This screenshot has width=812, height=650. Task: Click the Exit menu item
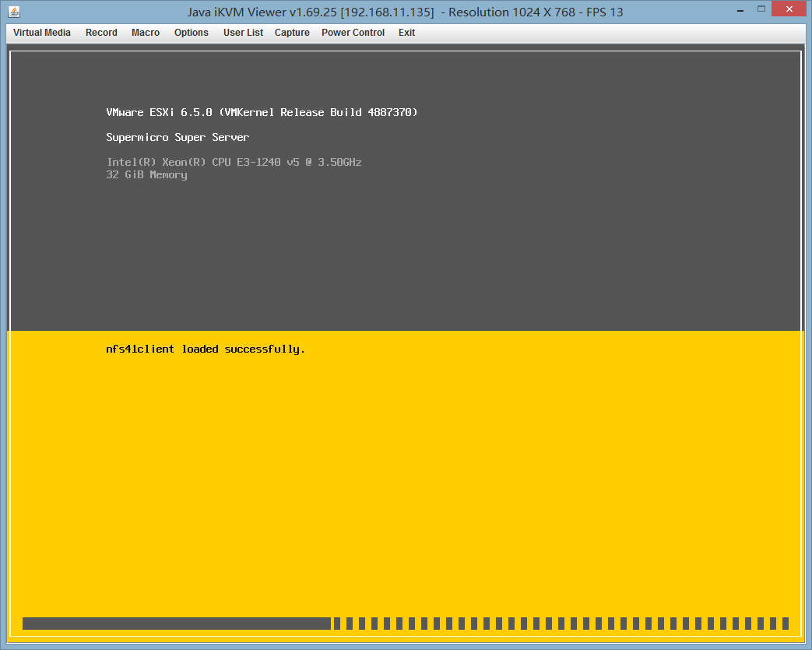406,33
